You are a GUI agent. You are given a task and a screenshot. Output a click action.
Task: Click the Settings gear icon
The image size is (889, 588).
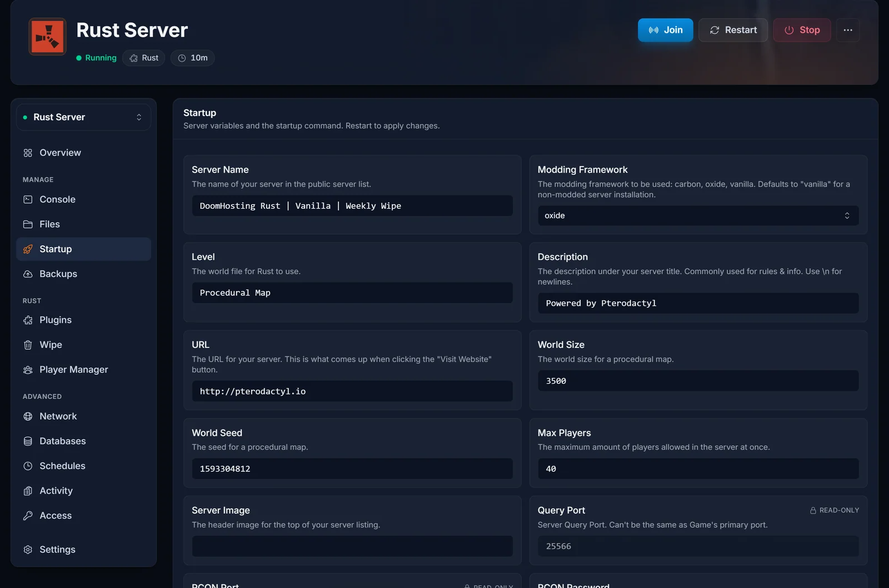(28, 550)
